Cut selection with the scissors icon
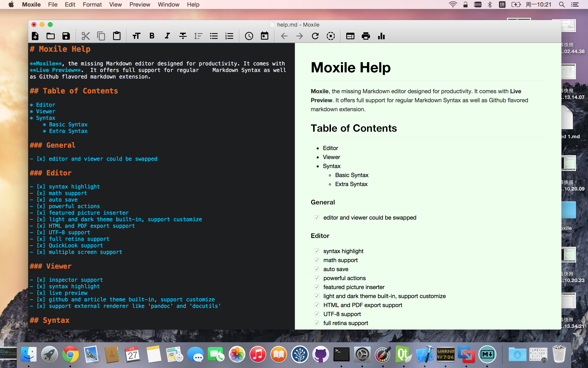Viewport: 588px width, 368px height. [86, 36]
